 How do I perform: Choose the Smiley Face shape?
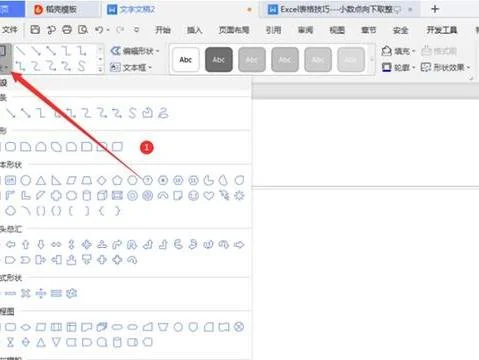click(193, 195)
